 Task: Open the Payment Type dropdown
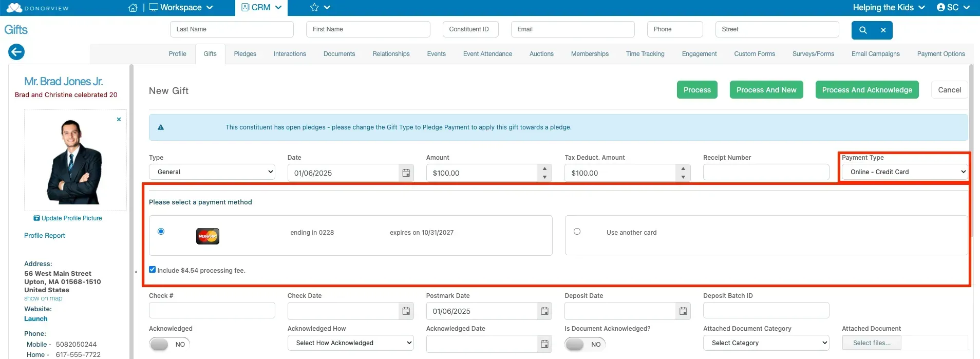[904, 172]
